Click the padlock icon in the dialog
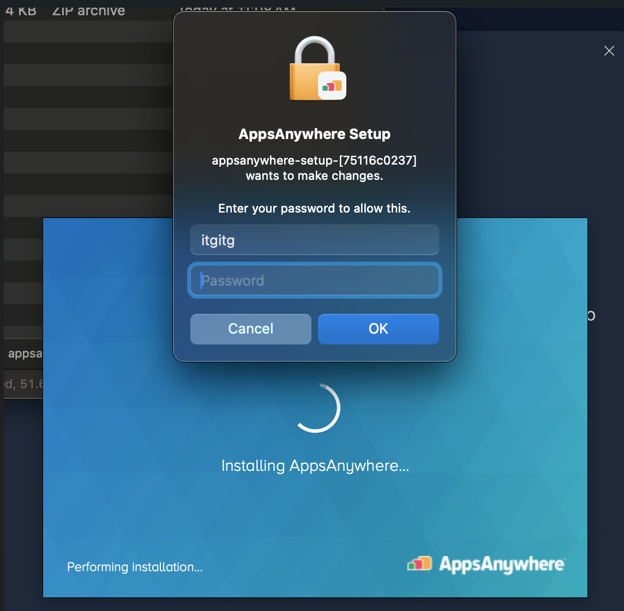This screenshot has height=611, width=624. [x=317, y=68]
